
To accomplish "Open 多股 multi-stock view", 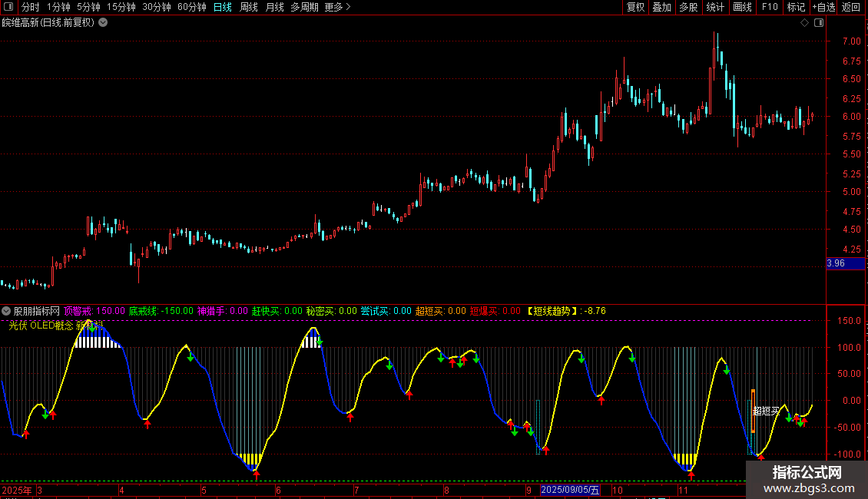I will (x=688, y=8).
